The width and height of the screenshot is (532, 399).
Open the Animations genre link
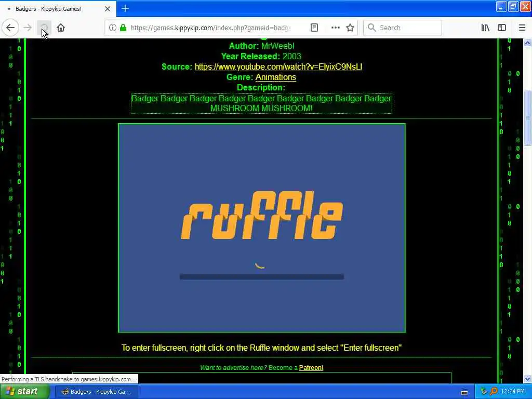click(x=275, y=77)
